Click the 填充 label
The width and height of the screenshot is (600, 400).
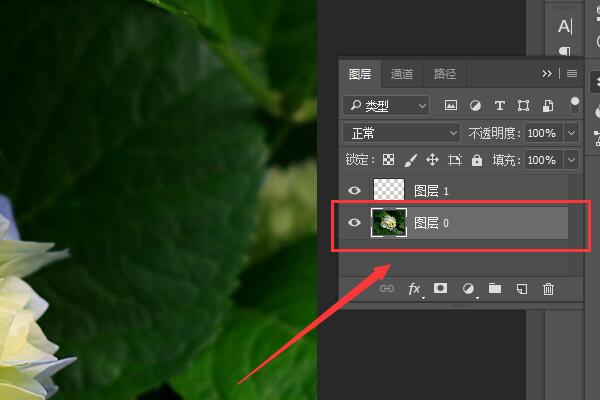506,160
